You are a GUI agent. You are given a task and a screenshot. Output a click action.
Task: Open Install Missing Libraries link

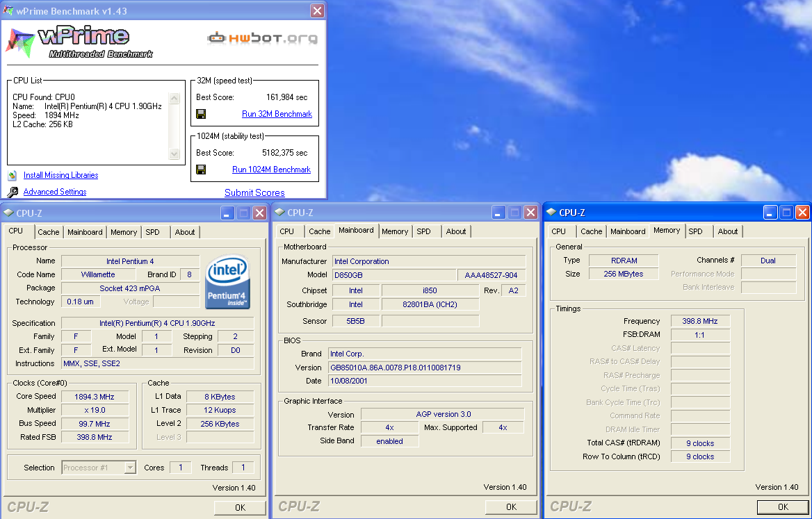pos(60,175)
